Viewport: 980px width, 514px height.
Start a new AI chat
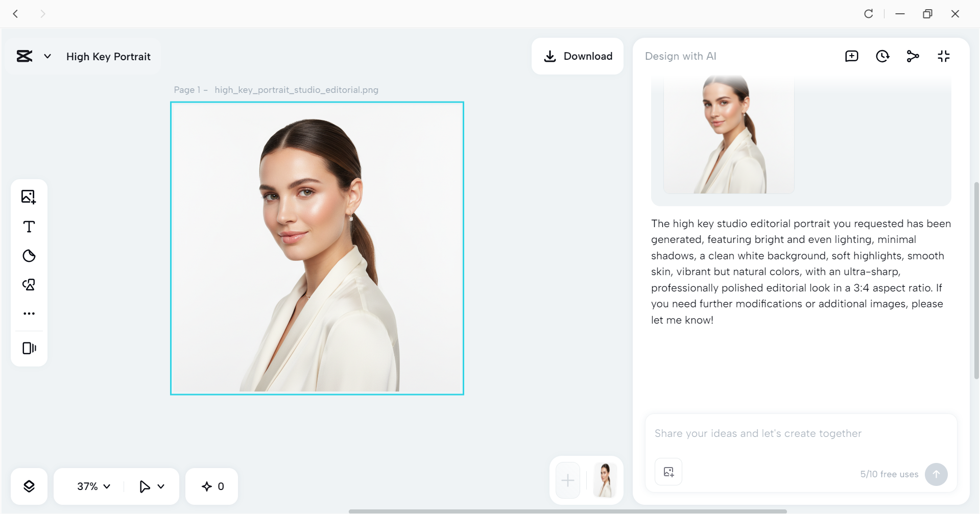(x=852, y=56)
